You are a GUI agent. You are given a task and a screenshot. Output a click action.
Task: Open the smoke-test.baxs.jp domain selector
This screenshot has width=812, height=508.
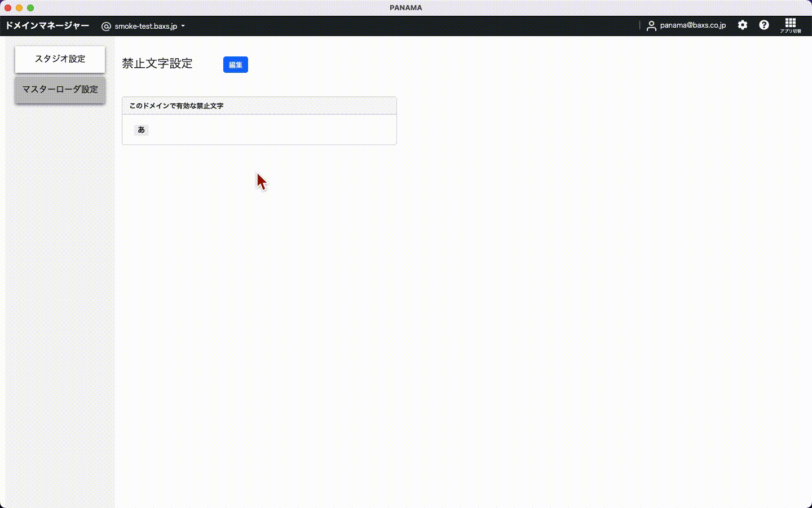[145, 26]
